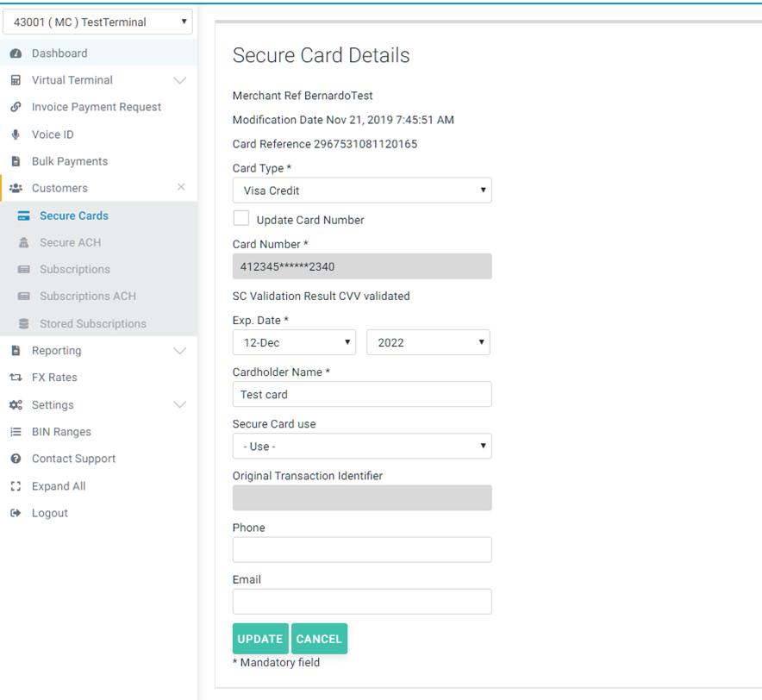Image resolution: width=762 pixels, height=700 pixels.
Task: Open the Secure ACH menu item
Action: (x=70, y=242)
